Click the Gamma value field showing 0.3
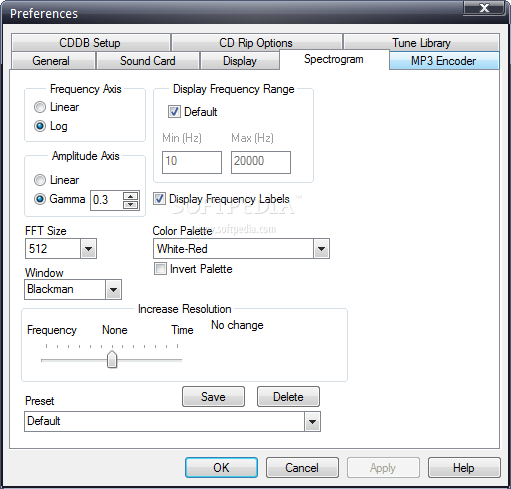The height and width of the screenshot is (489, 511). pos(106,200)
